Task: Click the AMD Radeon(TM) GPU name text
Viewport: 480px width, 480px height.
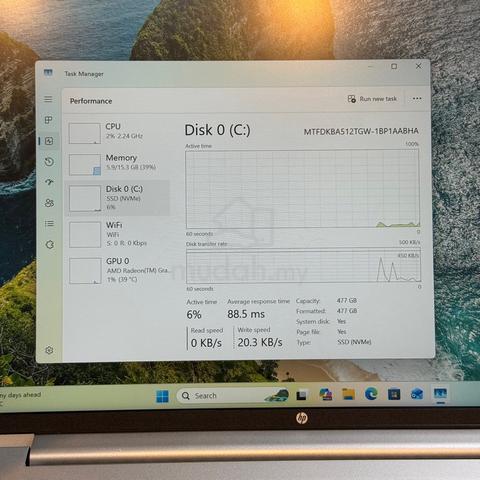Action: click(x=138, y=271)
